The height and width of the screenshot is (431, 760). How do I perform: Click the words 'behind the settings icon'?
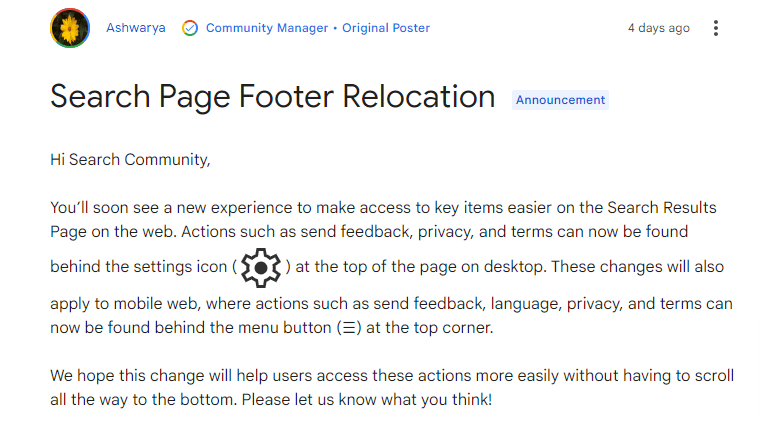click(x=139, y=267)
